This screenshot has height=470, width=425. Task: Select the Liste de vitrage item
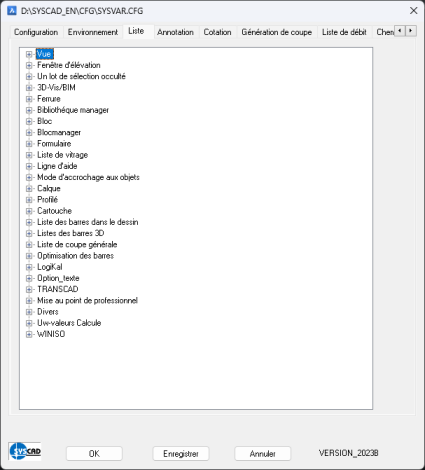coord(62,155)
